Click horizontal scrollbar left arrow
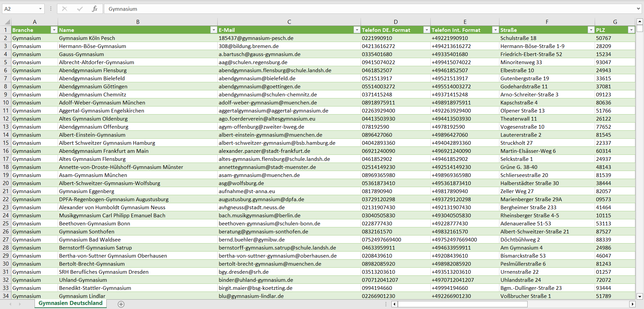The image size is (644, 309). coord(394,304)
